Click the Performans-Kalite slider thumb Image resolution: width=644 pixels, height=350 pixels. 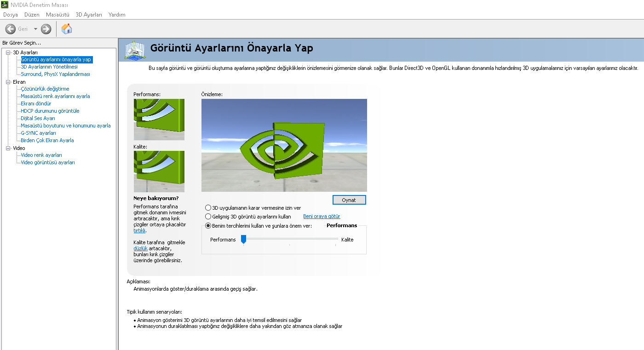click(x=243, y=239)
